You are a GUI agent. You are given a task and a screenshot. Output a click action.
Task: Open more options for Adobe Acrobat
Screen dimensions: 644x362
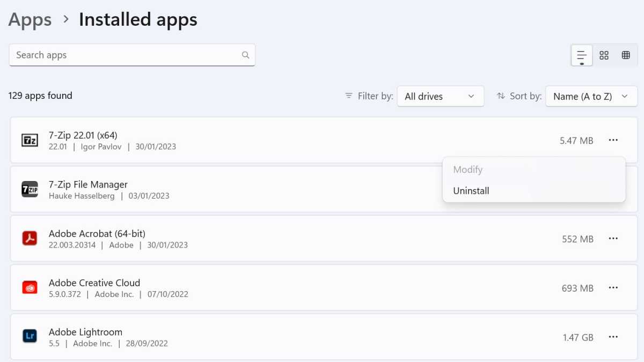pos(613,238)
